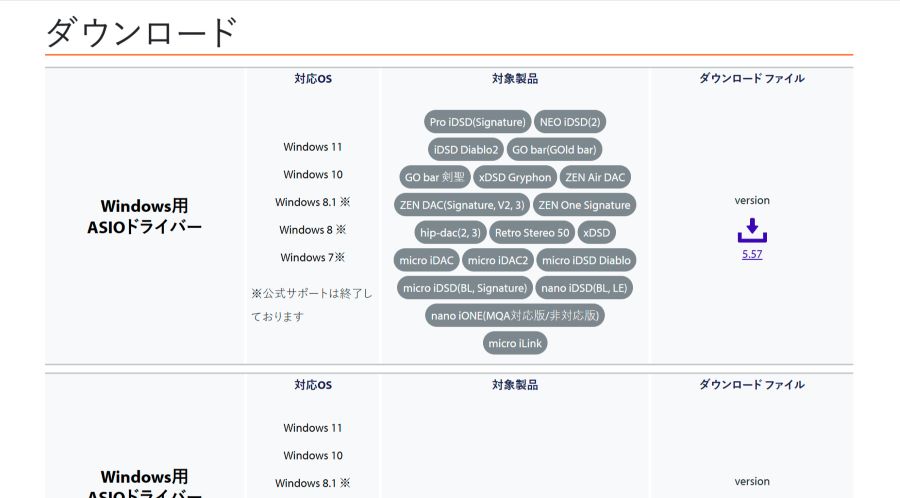Click Windows 8.1 ※ in second driver row
The image size is (900, 498).
(x=313, y=483)
